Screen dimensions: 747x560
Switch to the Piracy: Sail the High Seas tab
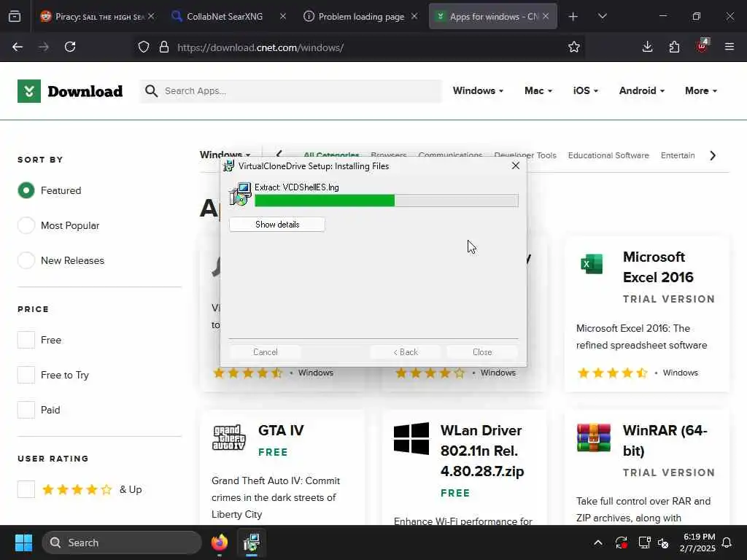[x=97, y=17]
